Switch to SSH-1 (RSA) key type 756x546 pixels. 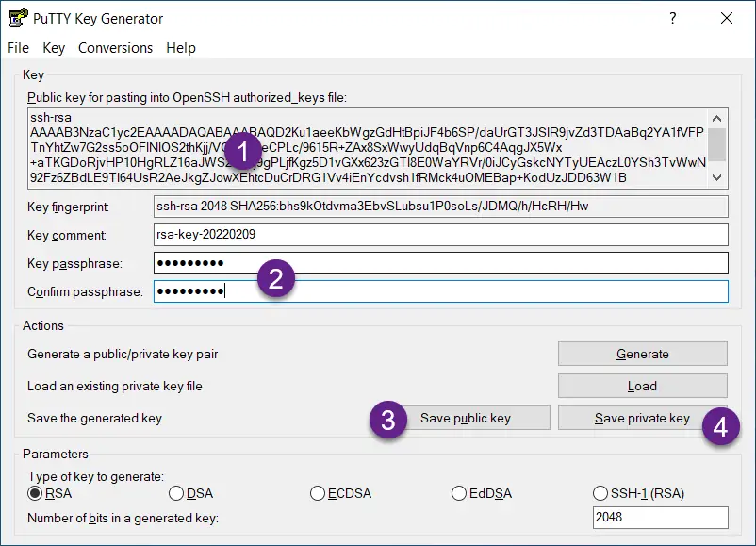click(x=600, y=493)
